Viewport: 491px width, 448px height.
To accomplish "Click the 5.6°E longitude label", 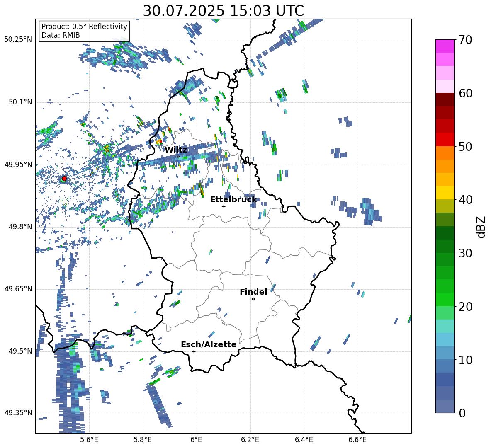I will [89, 440].
